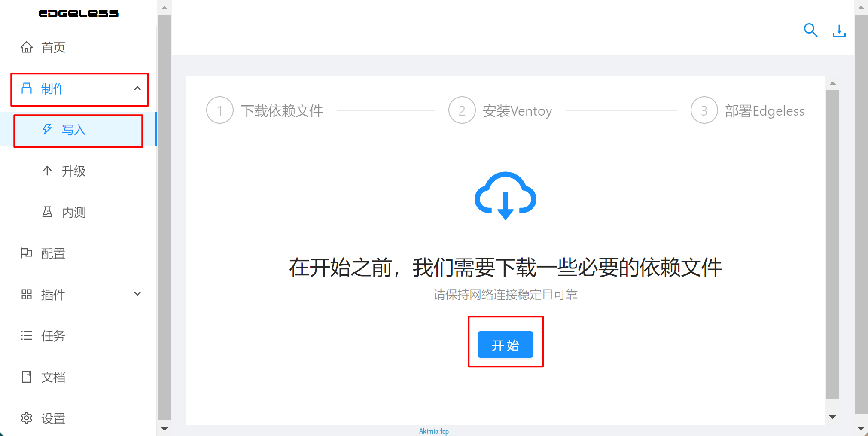This screenshot has width=868, height=436.
Task: Click step 1 下载依赖文件 circle
Action: 220,110
